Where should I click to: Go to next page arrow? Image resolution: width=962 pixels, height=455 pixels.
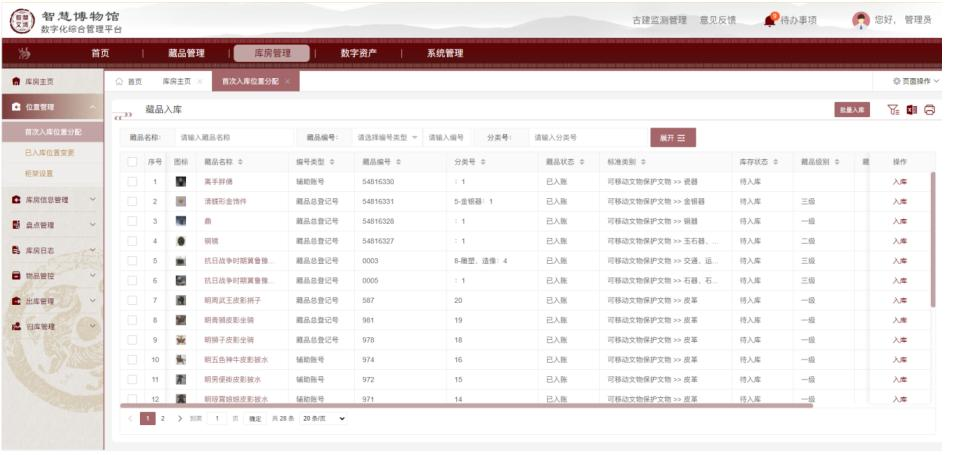180,418
